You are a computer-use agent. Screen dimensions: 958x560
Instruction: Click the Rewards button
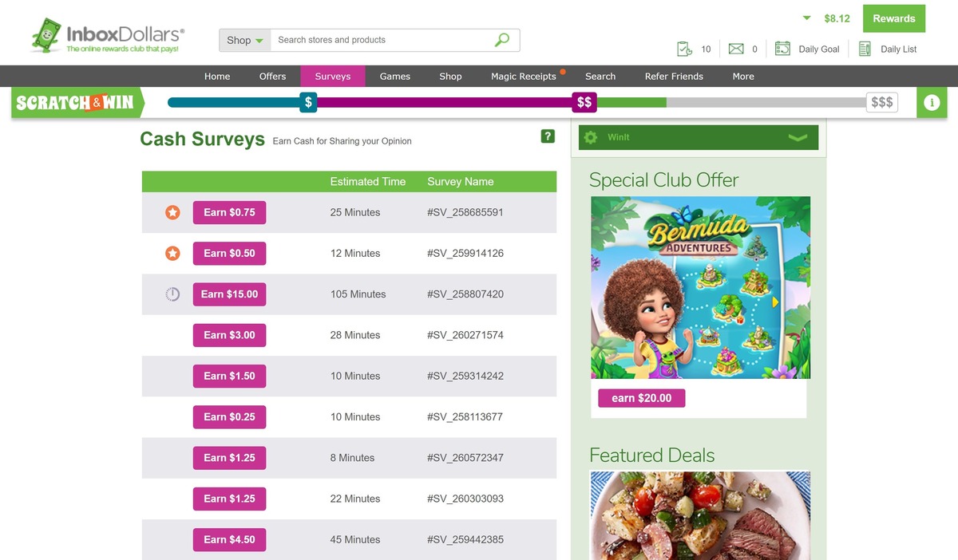pos(893,18)
